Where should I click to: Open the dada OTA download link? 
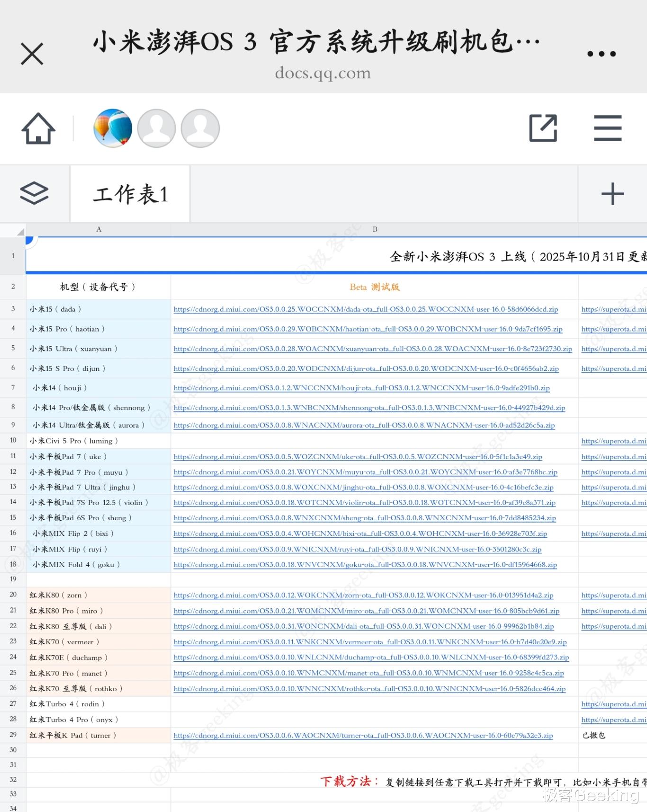[x=366, y=309]
